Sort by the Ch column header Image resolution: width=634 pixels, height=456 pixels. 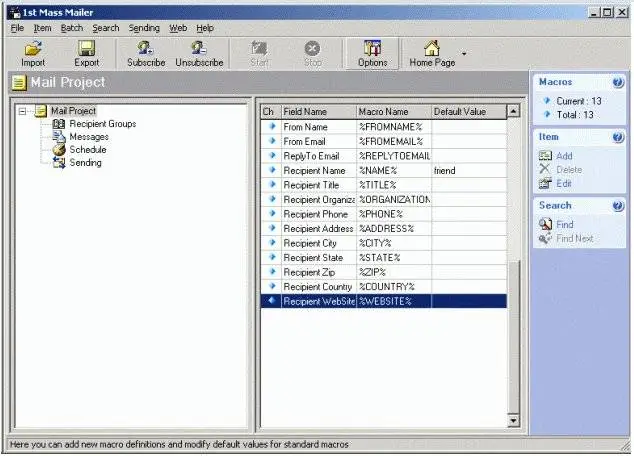271,112
